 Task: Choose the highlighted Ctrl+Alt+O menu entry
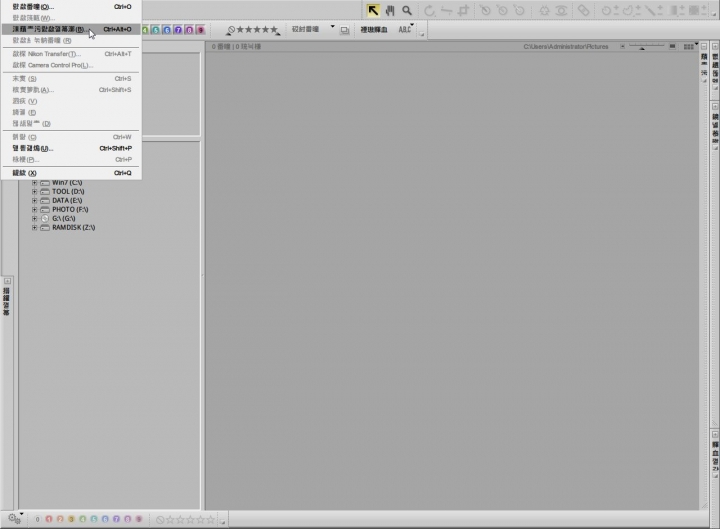pyautogui.click(x=71, y=29)
